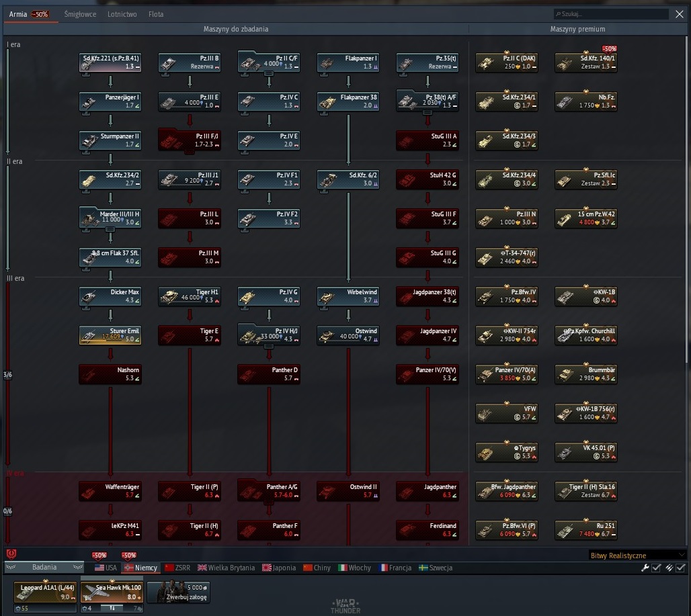
Task: Select the Pz.II C (DAK) premium tank
Action: 506,62
